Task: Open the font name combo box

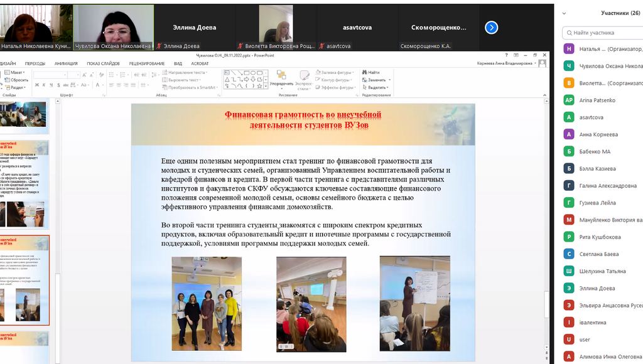Action: [x=50, y=75]
